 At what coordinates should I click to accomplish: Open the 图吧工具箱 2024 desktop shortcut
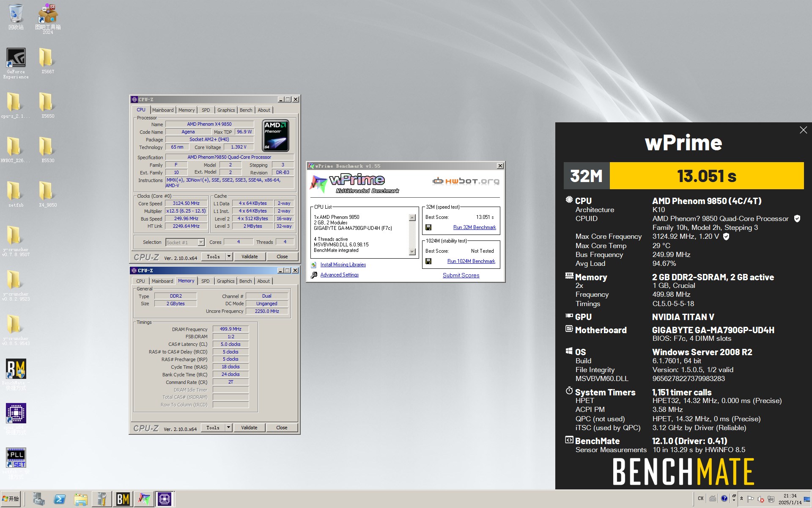click(x=48, y=19)
